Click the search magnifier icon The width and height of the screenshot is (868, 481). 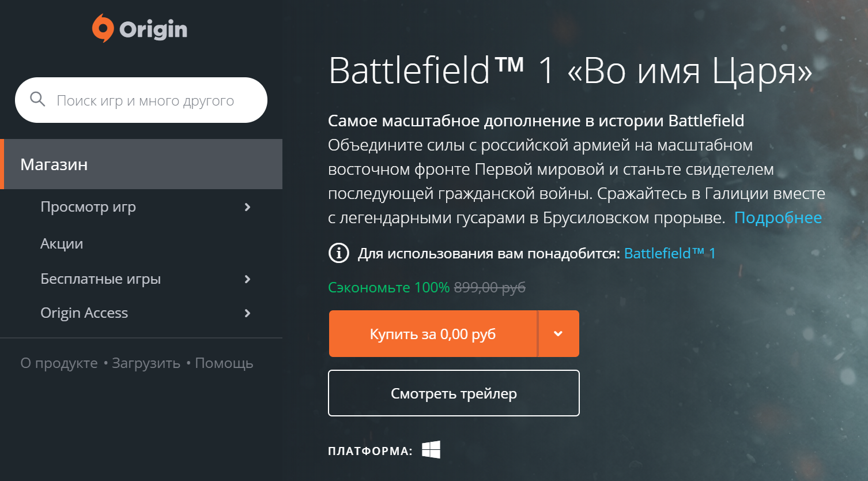pos(37,100)
